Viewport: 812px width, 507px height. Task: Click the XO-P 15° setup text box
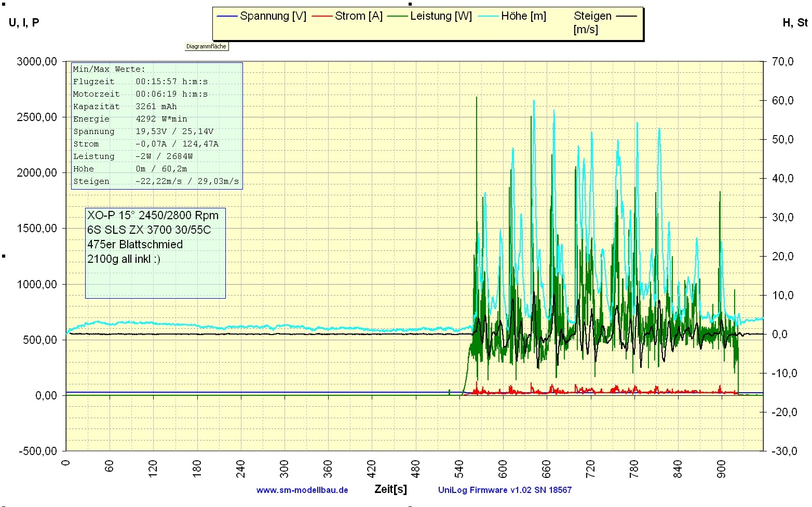155,253
